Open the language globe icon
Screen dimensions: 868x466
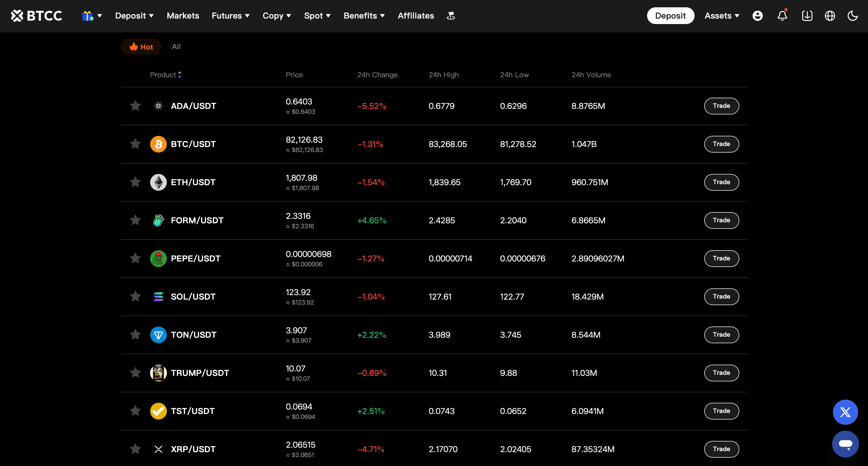(830, 15)
